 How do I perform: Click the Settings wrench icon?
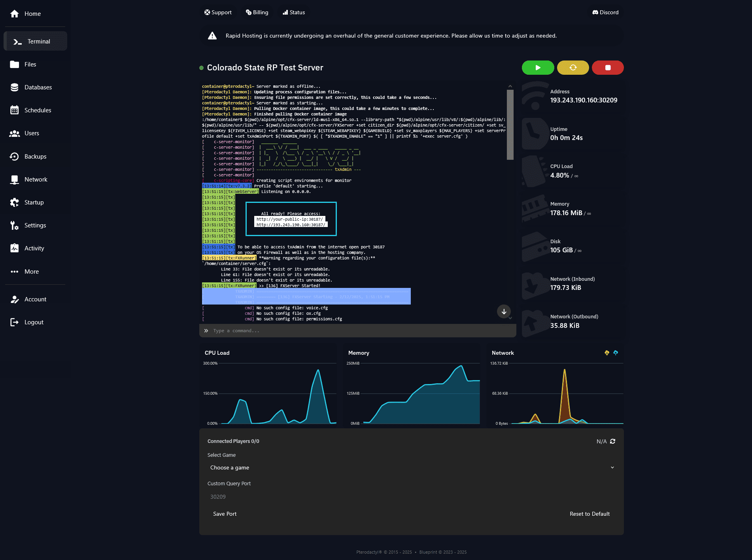coord(15,225)
